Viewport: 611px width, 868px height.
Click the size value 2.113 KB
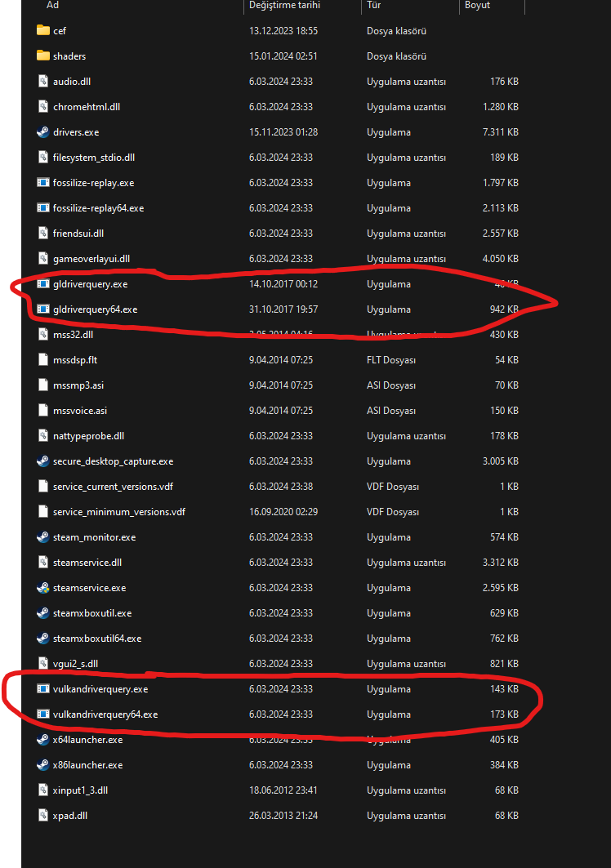(x=501, y=208)
